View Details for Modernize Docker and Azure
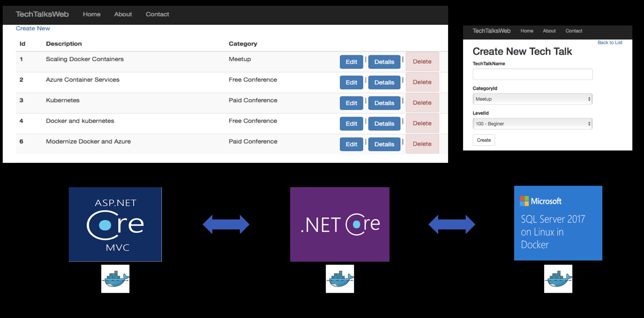Viewport: 644px width, 318px height. [x=384, y=144]
